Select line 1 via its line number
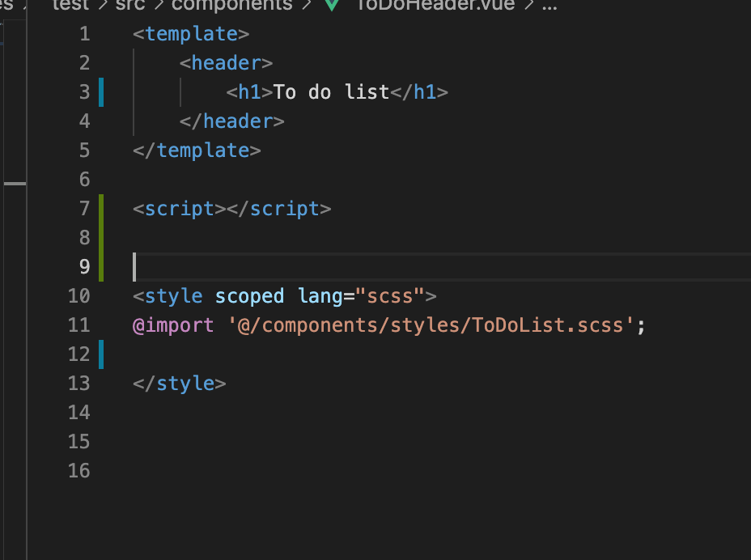Image resolution: width=751 pixels, height=560 pixels. pyautogui.click(x=85, y=34)
